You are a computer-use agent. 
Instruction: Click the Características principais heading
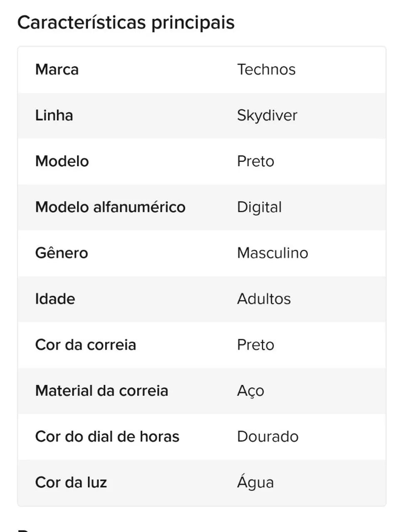pyautogui.click(x=126, y=23)
